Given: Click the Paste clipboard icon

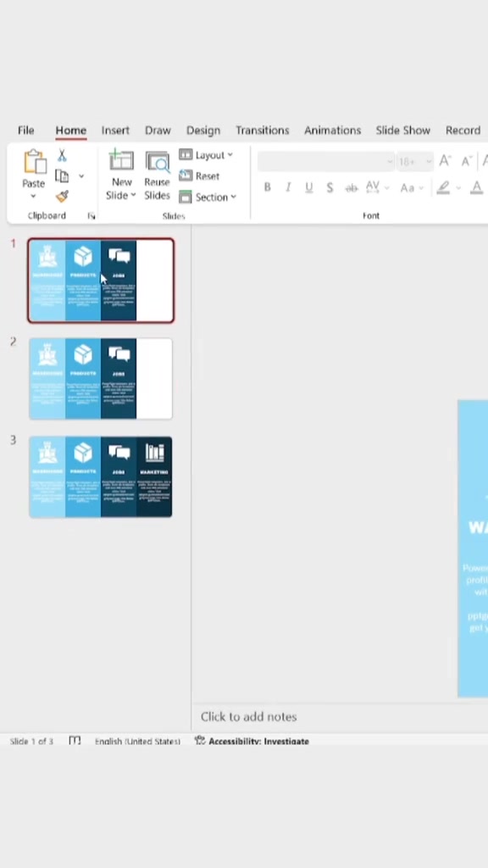Looking at the screenshot, I should (34, 162).
